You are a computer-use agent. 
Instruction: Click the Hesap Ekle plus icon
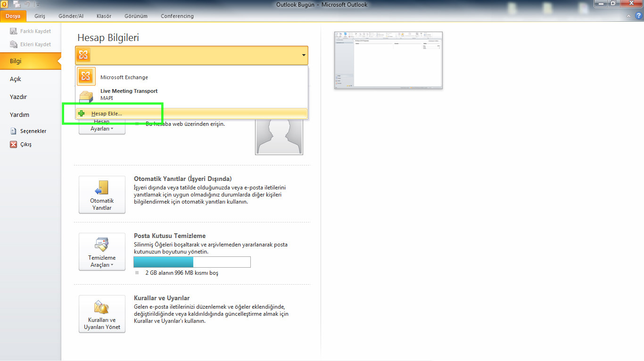[82, 113]
